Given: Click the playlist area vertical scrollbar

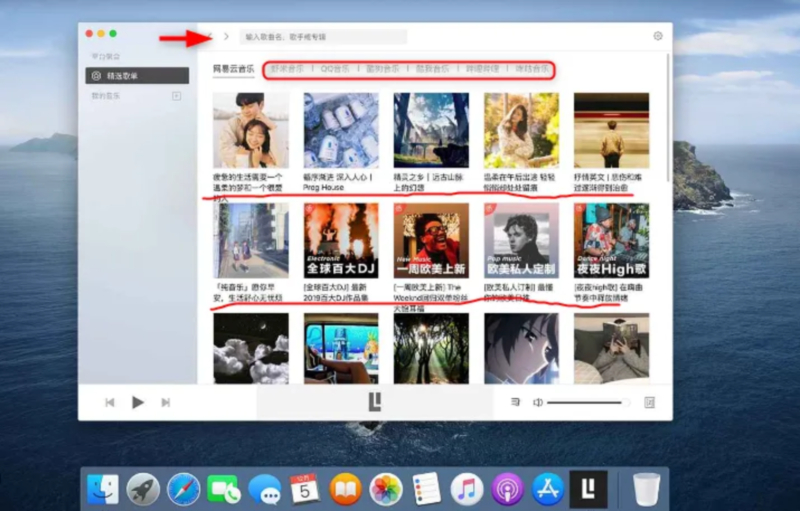Looking at the screenshot, I should pyautogui.click(x=668, y=117).
